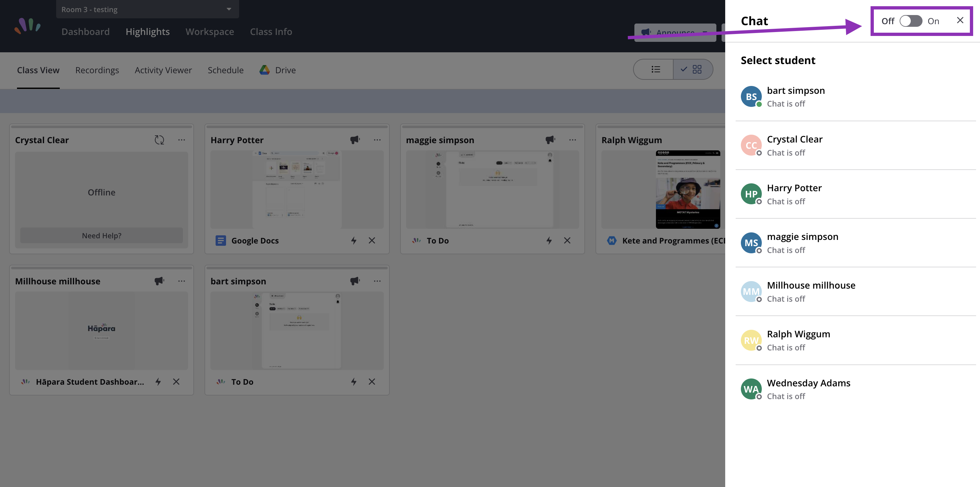The image size is (980, 487).
Task: Switch to the Recordings tab
Action: (97, 70)
